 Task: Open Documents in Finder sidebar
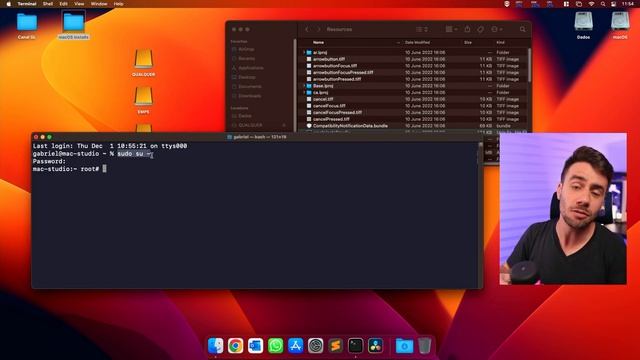[x=250, y=87]
